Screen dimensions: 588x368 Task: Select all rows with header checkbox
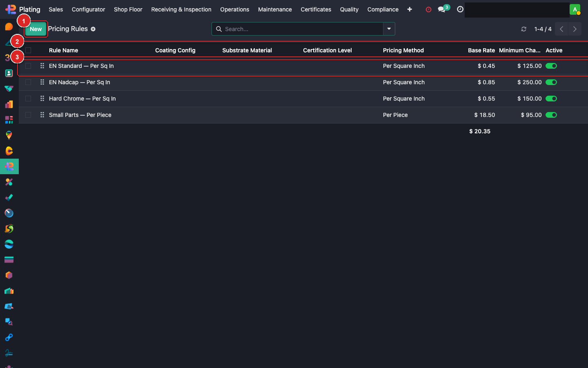pyautogui.click(x=28, y=50)
